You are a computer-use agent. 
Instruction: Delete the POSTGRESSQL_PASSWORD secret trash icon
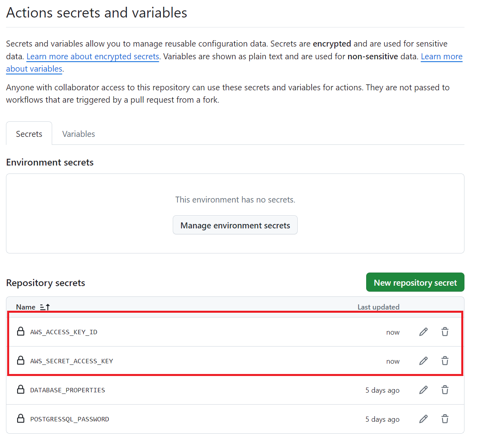point(445,419)
